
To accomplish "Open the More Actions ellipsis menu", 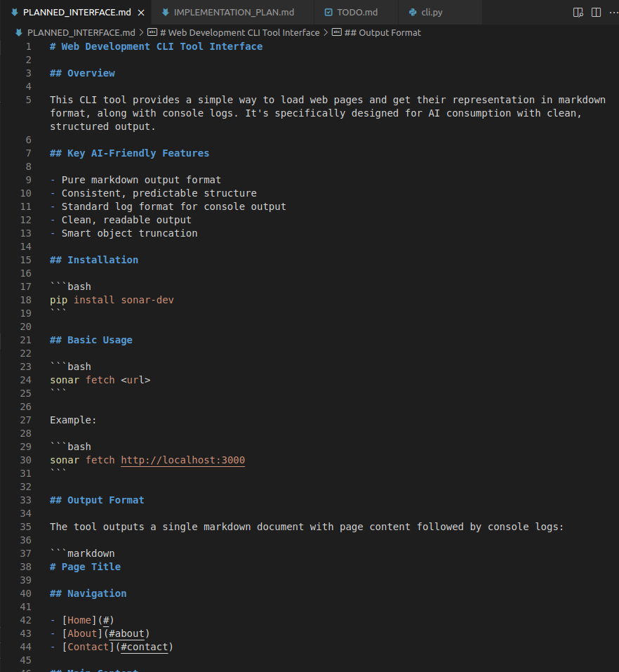I will pos(614,12).
